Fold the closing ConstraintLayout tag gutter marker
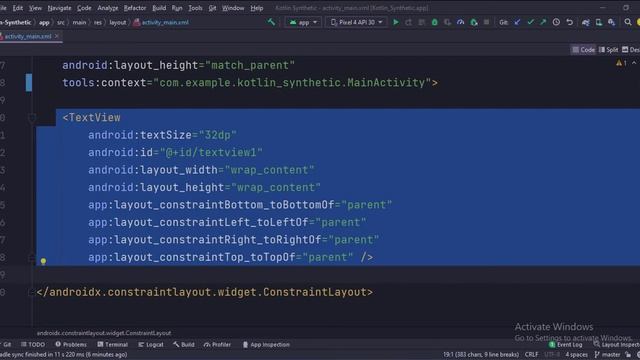 (32, 292)
